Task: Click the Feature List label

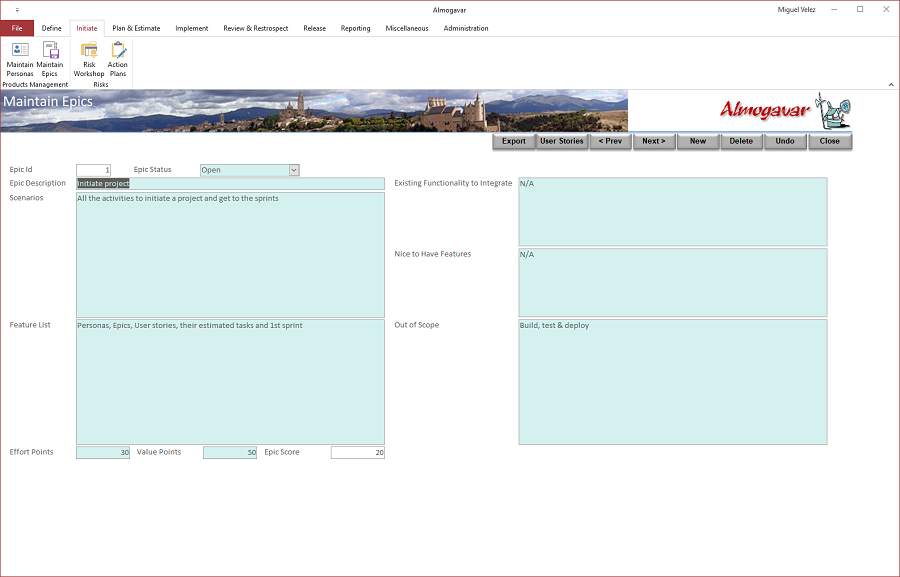Action: coord(30,325)
